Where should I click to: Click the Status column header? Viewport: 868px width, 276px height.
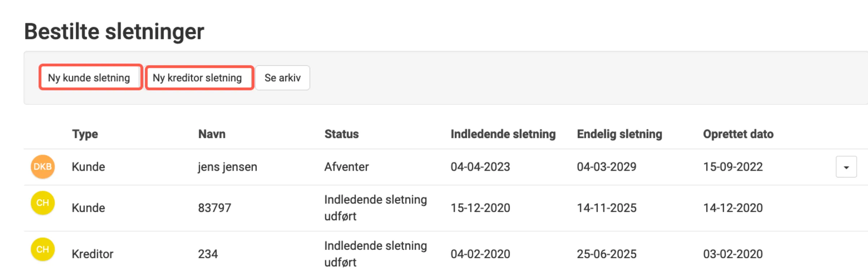[341, 134]
